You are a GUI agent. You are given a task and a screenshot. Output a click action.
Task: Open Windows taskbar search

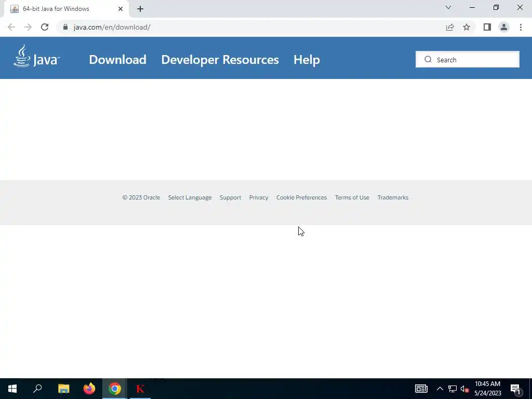[x=37, y=389]
